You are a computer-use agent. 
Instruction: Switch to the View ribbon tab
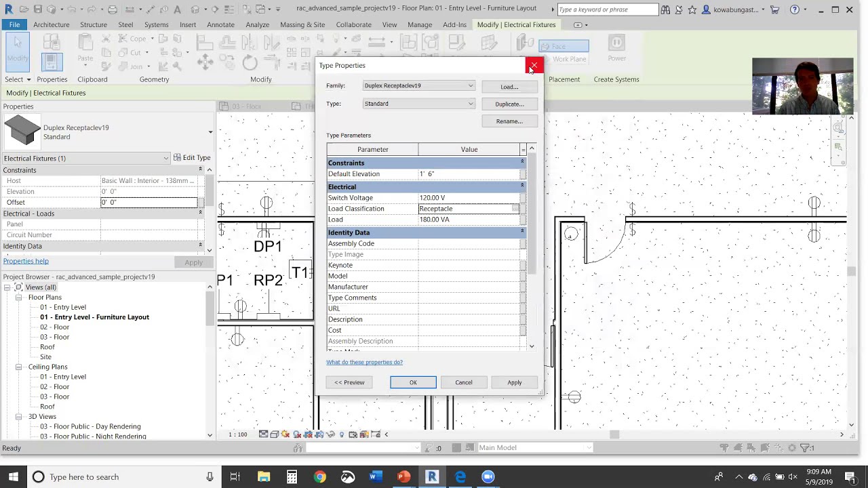389,24
